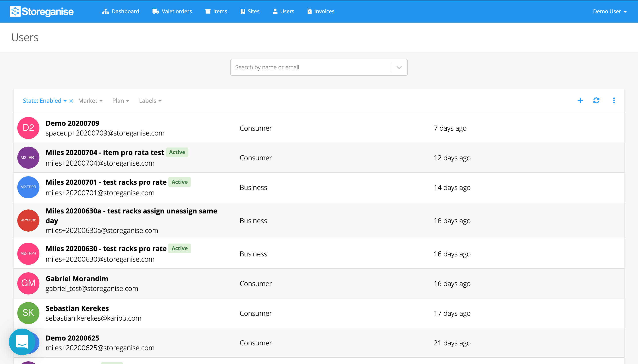Viewport: 638px width, 364px height.
Task: Expand the search box chevron
Action: 399,68
